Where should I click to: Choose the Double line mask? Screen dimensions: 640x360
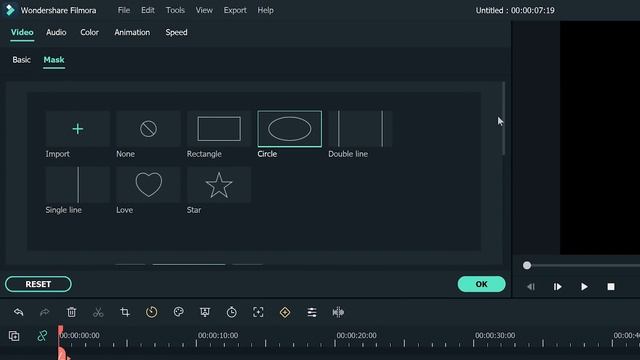coord(360,129)
